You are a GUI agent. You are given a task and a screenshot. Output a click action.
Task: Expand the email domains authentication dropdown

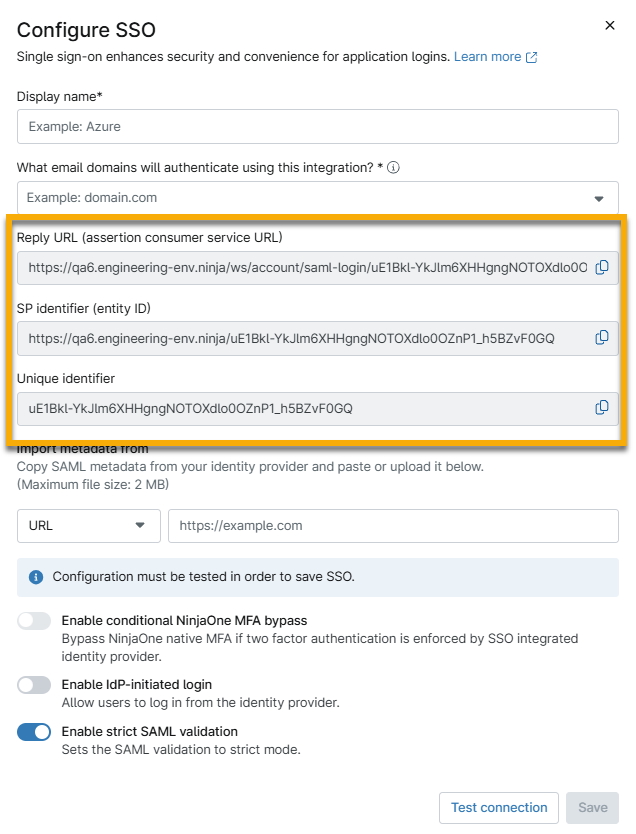coord(601,198)
